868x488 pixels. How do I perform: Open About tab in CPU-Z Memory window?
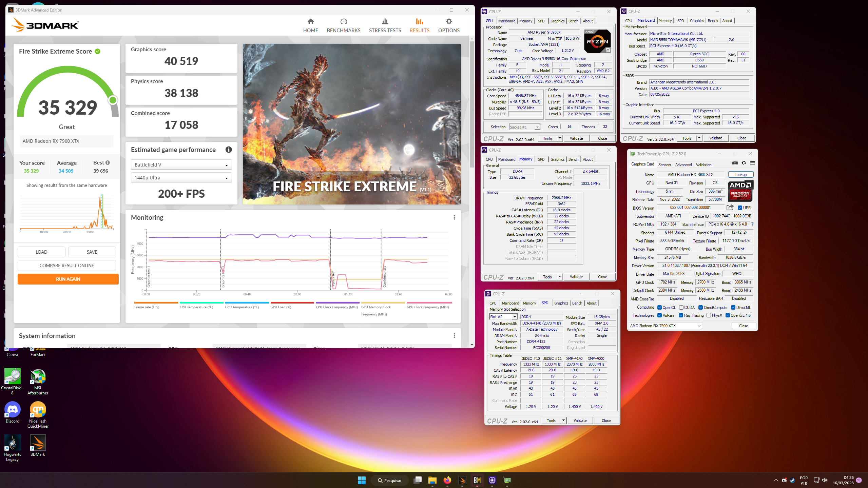tap(587, 159)
